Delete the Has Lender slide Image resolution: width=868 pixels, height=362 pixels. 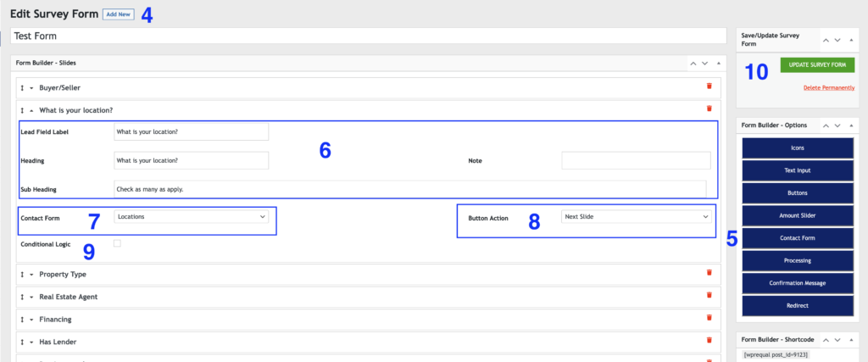point(709,341)
